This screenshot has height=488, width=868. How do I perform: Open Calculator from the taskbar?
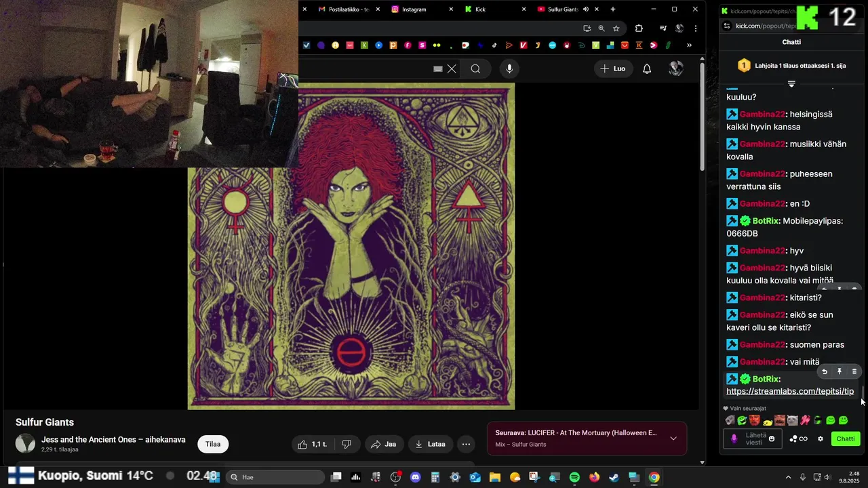tap(435, 477)
